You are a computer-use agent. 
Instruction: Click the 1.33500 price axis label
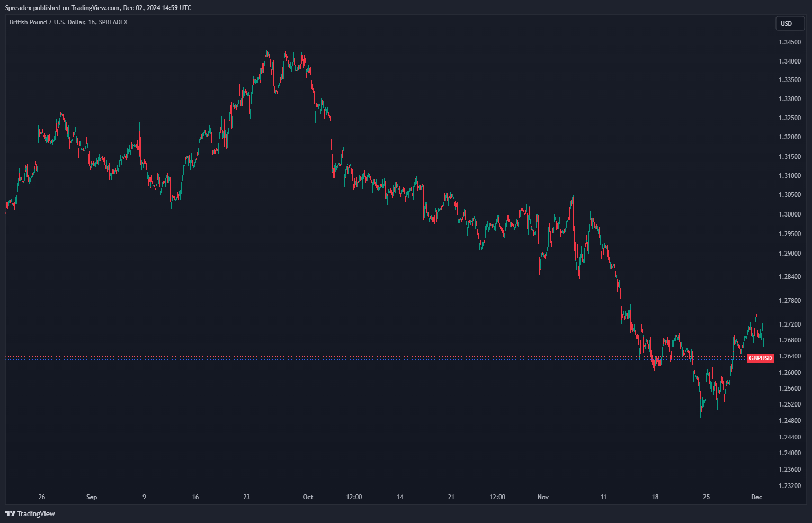pyautogui.click(x=789, y=80)
